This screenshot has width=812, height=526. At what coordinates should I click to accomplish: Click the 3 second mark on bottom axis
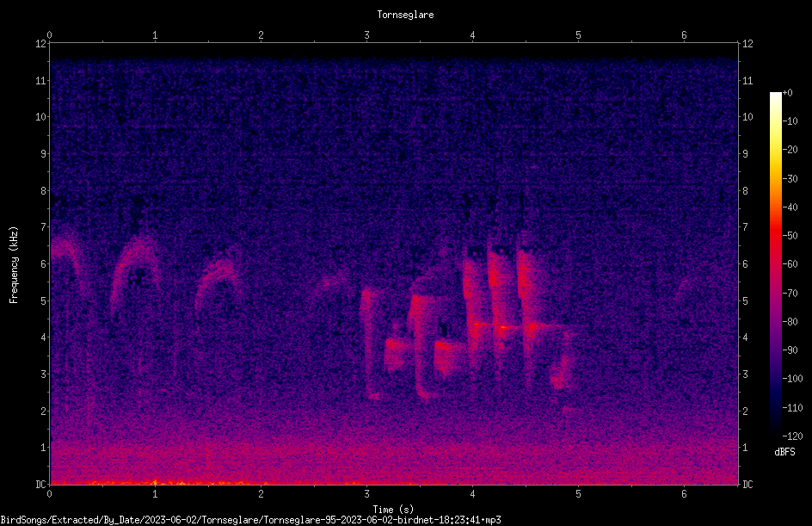366,494
